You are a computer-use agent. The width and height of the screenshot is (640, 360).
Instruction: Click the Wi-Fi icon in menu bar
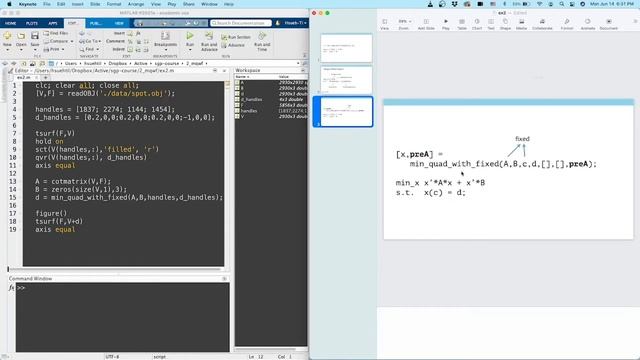coord(540,4)
